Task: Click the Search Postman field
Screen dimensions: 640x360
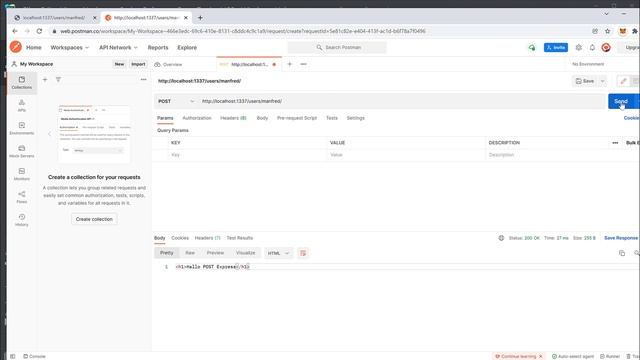Action: pos(337,47)
